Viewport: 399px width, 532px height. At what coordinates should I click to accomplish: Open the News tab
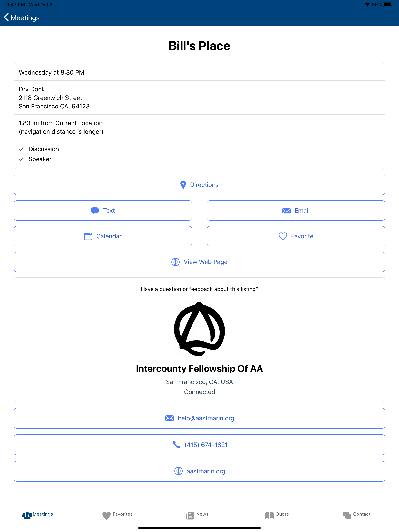(197, 515)
